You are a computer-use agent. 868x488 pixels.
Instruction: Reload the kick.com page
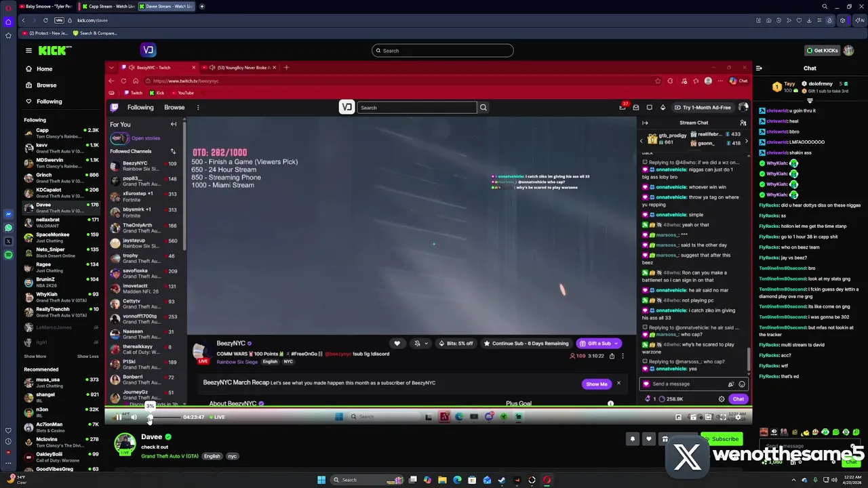tap(45, 20)
